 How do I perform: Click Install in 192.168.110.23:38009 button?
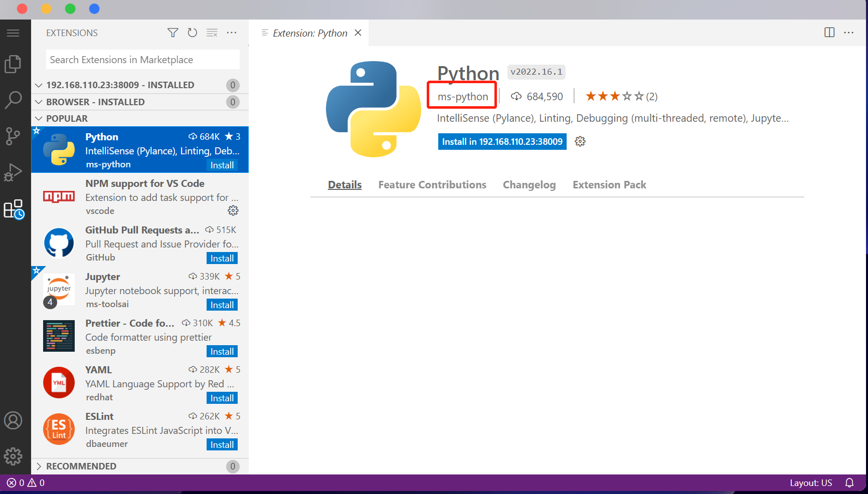click(x=502, y=142)
